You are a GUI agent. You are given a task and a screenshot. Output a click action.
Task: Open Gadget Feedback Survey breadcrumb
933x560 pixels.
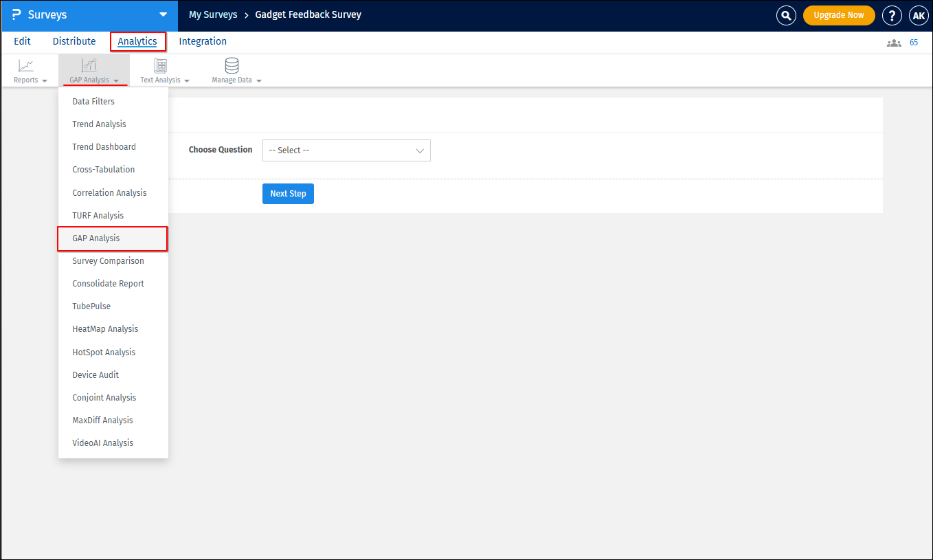coord(308,14)
